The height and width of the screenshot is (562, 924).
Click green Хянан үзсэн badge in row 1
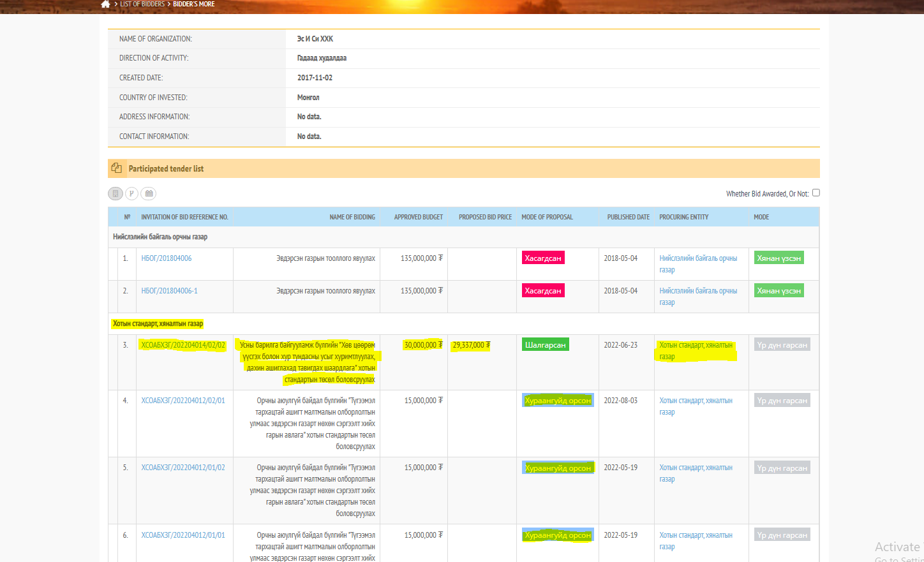(779, 258)
